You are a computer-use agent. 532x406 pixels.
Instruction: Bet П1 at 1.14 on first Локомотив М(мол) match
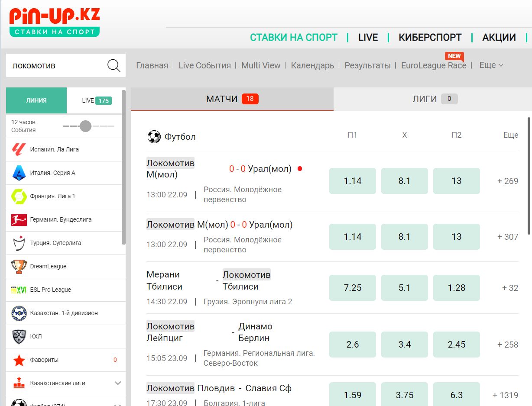353,181
